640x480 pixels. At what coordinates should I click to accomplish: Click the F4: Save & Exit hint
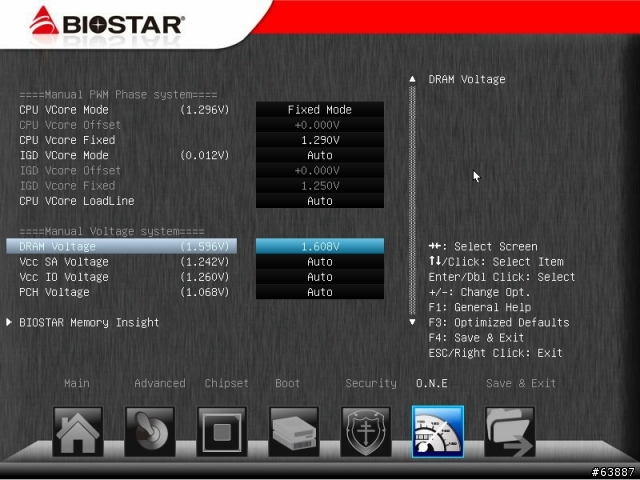point(476,338)
